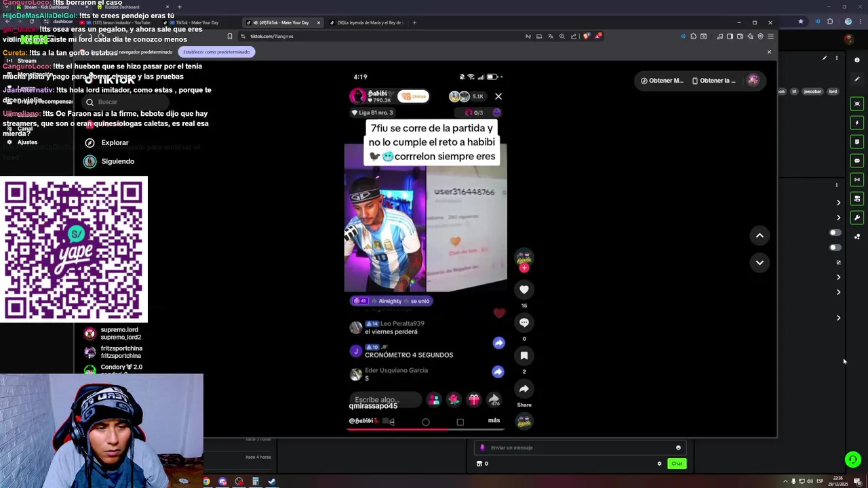Screen dimensions: 868x488
Task: Bookmark the TikTok video to favorites
Action: click(x=524, y=355)
